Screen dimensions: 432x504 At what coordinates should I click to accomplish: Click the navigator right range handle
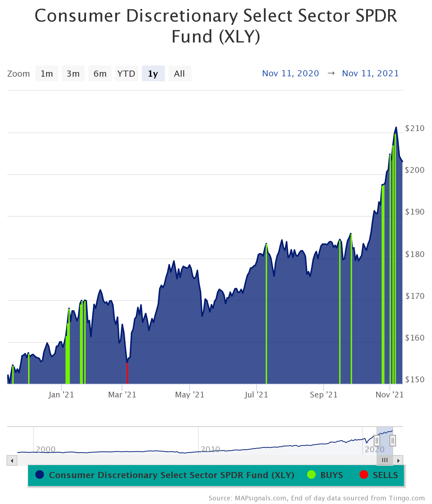[x=393, y=441]
